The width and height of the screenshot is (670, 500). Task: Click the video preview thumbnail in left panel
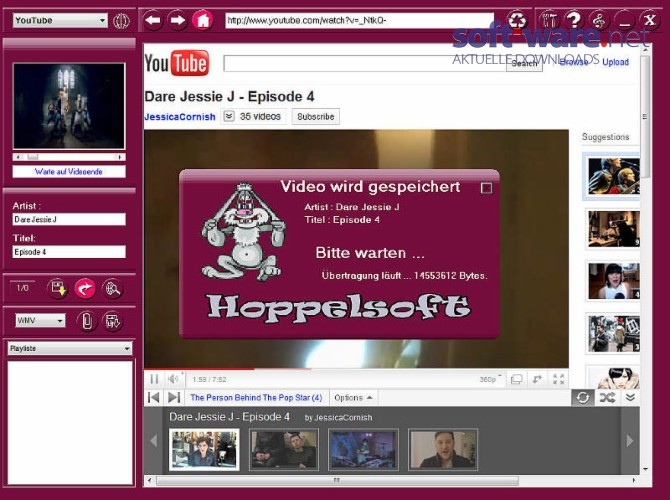tap(69, 106)
